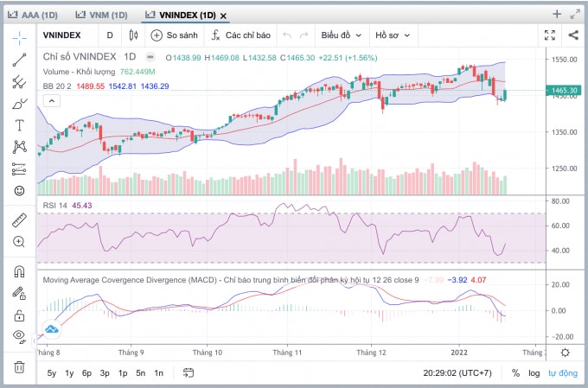Click the RSI value 45.43
This screenshot has width=588, height=388.
point(82,206)
